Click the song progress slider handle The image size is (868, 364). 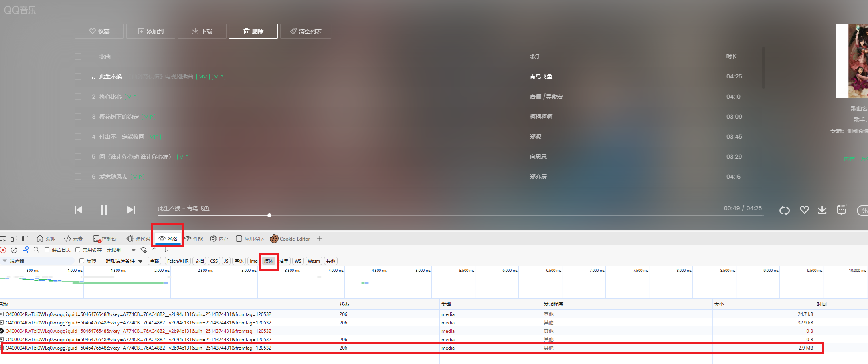point(269,215)
